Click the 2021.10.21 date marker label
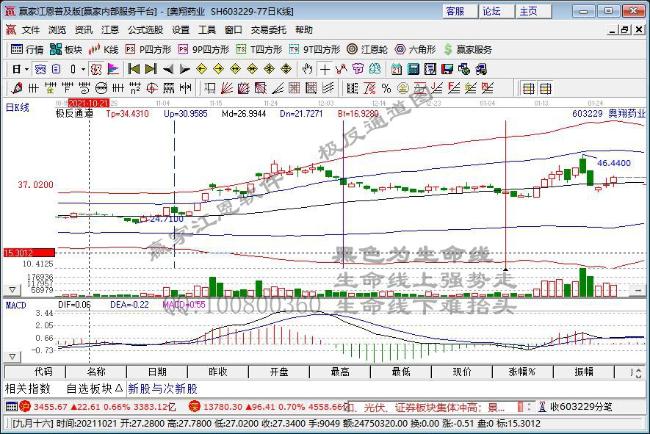Screen dimensions: 650x434 pyautogui.click(x=88, y=103)
